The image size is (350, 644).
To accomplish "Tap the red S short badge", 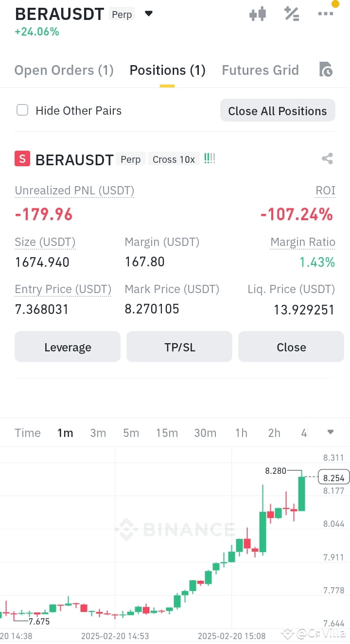I will 22,159.
